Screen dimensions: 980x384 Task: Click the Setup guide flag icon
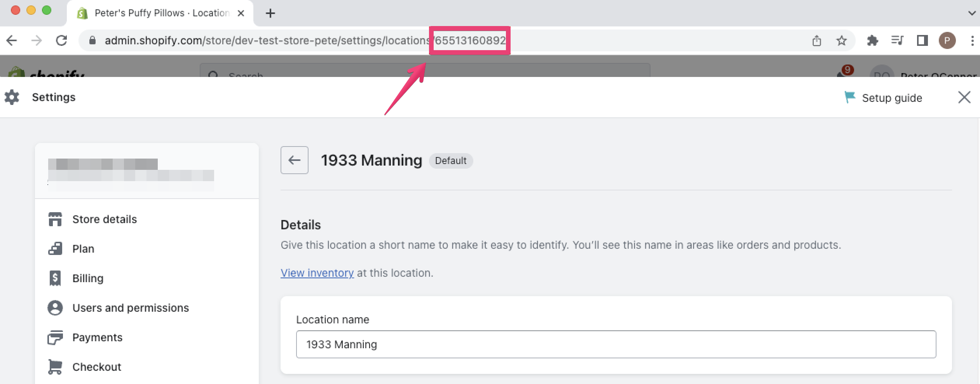coord(850,97)
